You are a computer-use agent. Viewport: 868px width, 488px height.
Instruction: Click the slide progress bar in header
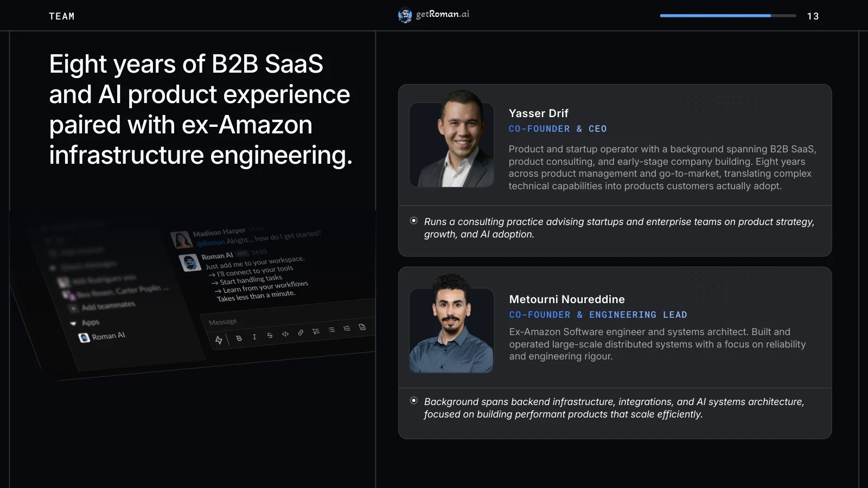[728, 16]
